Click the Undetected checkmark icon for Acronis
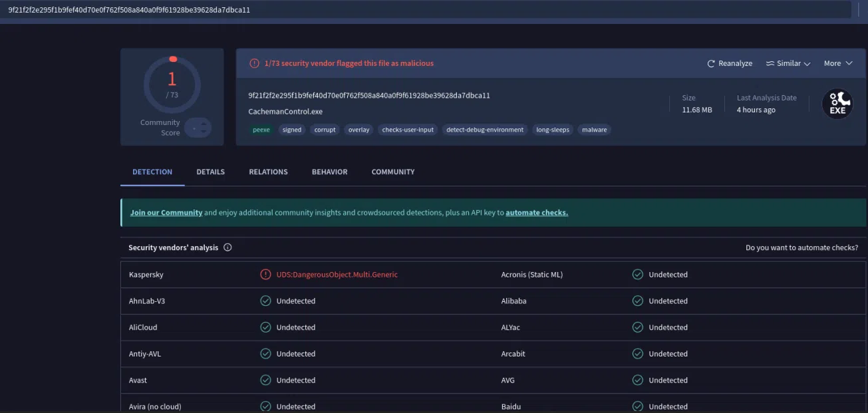This screenshot has width=868, height=413. [x=638, y=275]
